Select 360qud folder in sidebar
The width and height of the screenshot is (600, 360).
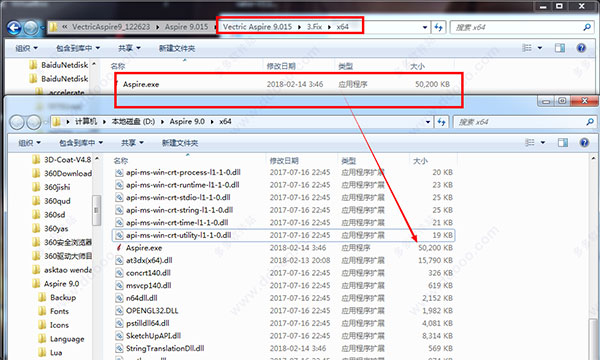52,201
